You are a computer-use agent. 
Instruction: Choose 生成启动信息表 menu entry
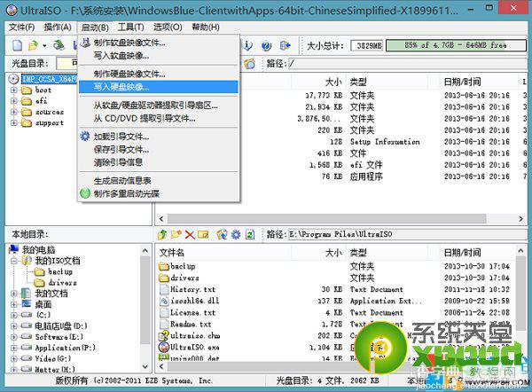point(159,181)
